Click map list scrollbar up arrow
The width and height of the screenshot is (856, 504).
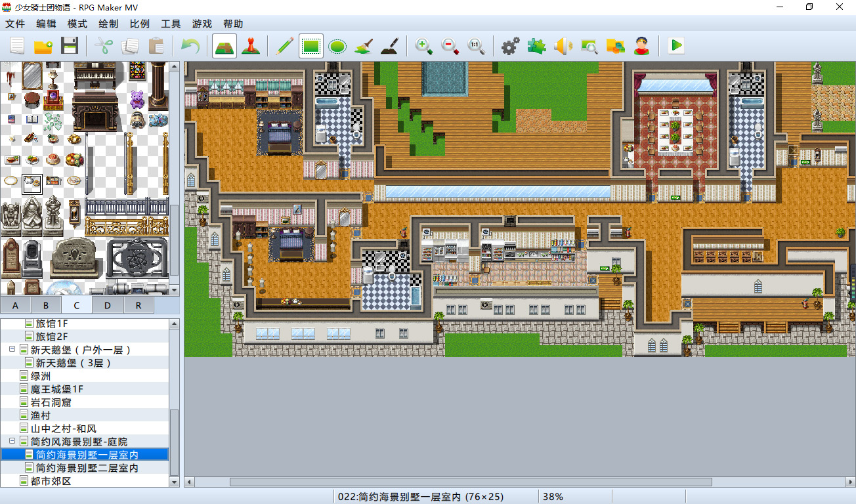(174, 324)
